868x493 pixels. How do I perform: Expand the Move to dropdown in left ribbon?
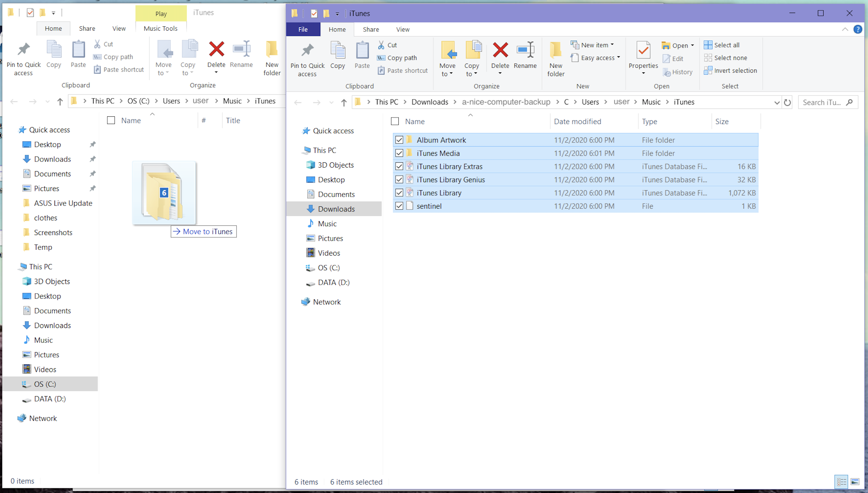167,73
